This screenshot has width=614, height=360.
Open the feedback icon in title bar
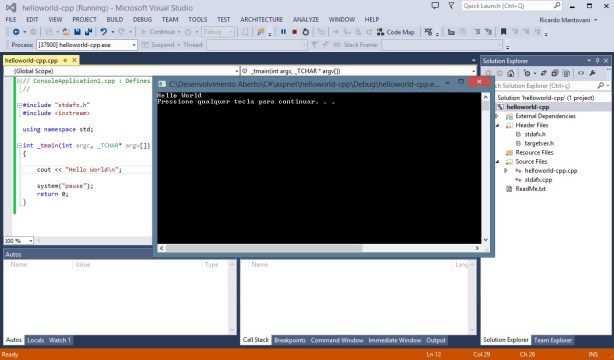(435, 5)
